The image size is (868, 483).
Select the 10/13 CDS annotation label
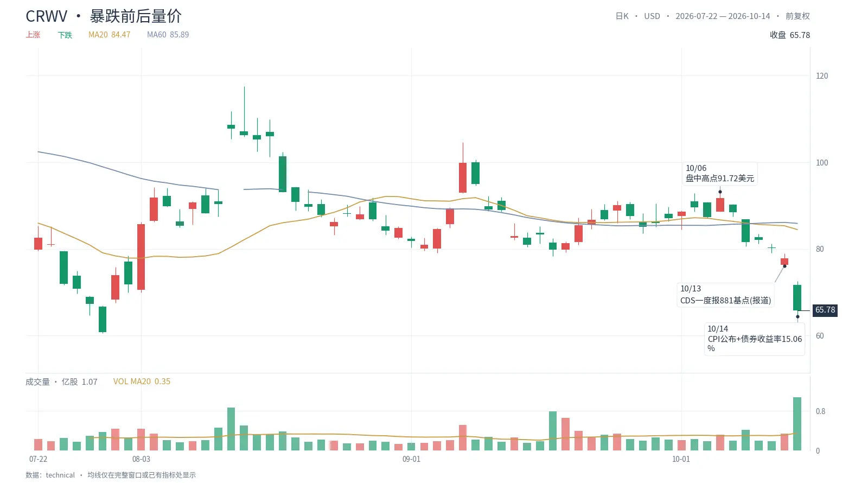(726, 295)
